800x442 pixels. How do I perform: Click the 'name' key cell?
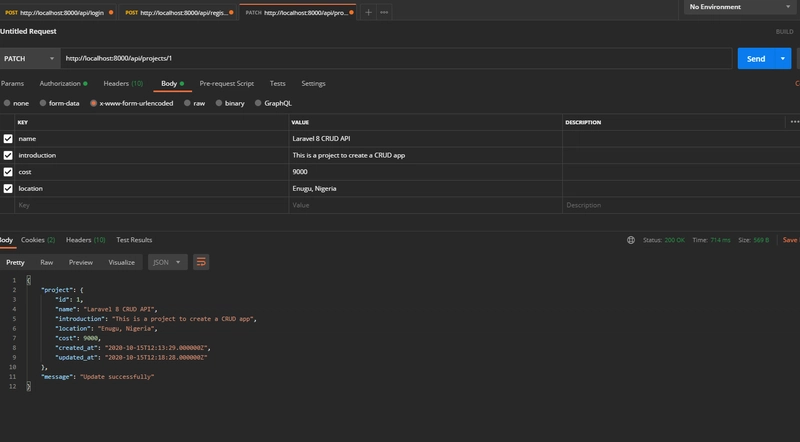click(152, 139)
